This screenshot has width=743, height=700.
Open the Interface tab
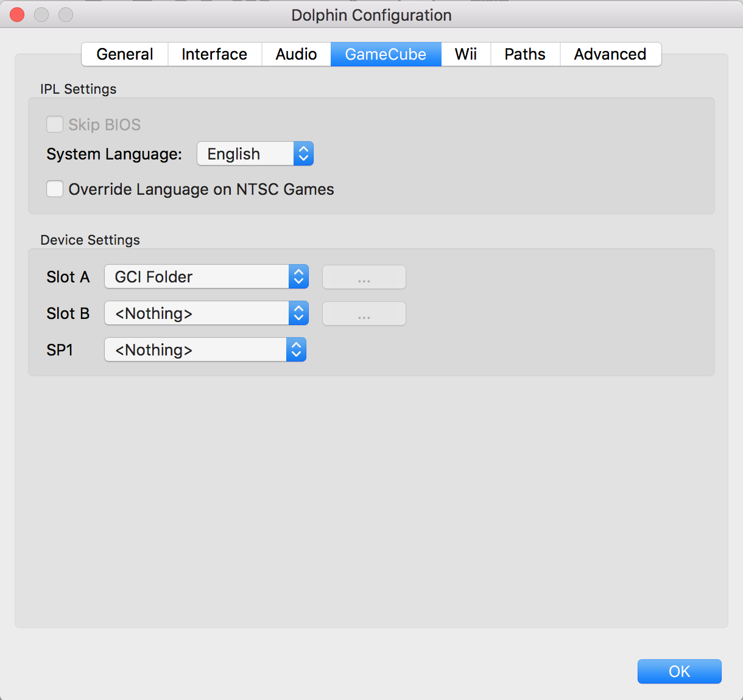(x=214, y=54)
